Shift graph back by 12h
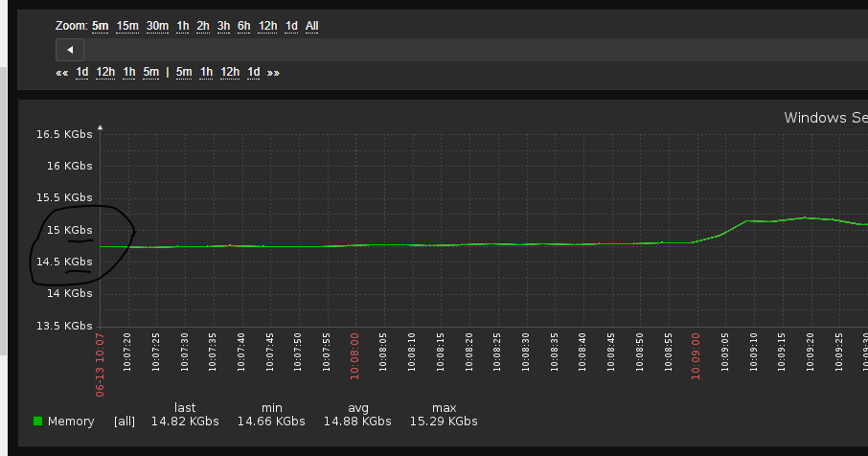Image resolution: width=868 pixels, height=456 pixels. pos(105,72)
